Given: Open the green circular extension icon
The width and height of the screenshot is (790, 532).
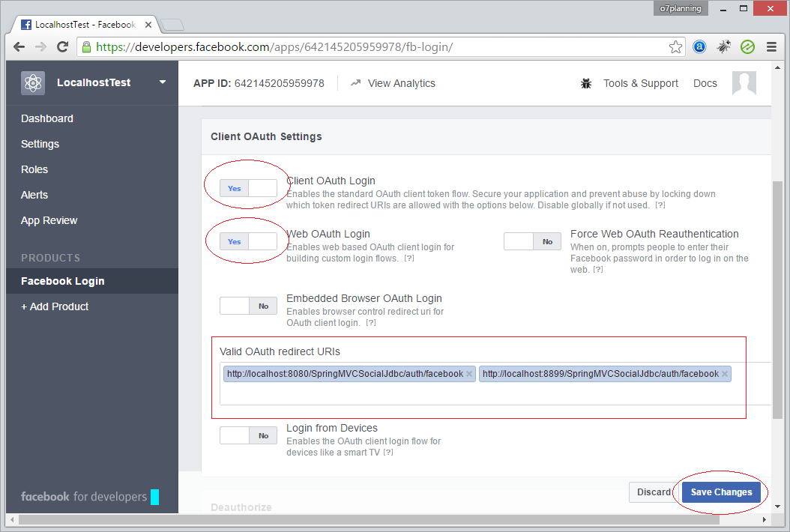Looking at the screenshot, I should (x=748, y=47).
